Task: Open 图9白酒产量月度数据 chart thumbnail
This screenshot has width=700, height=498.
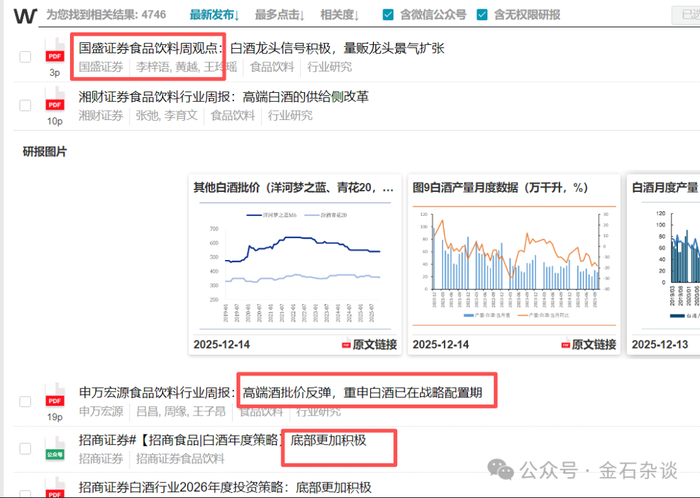Action: pyautogui.click(x=514, y=265)
